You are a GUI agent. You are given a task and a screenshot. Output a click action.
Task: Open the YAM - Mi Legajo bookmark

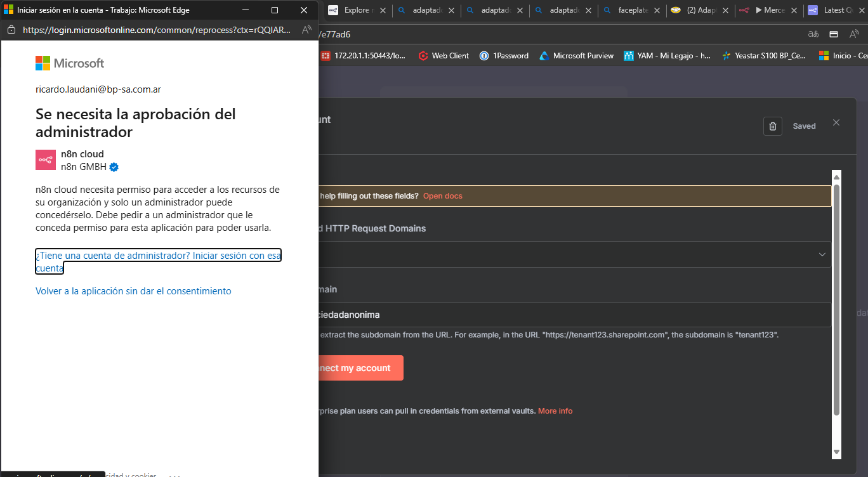click(667, 56)
